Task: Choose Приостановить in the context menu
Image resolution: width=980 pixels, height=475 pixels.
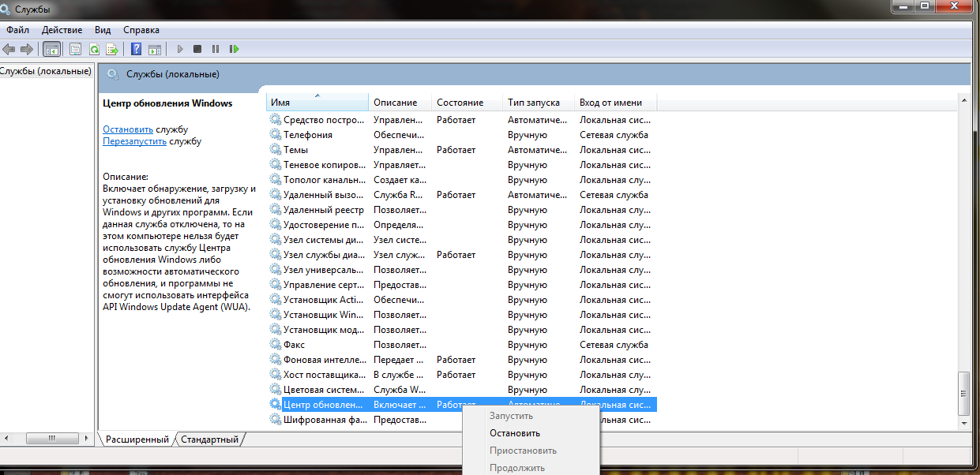Action: pyautogui.click(x=523, y=451)
